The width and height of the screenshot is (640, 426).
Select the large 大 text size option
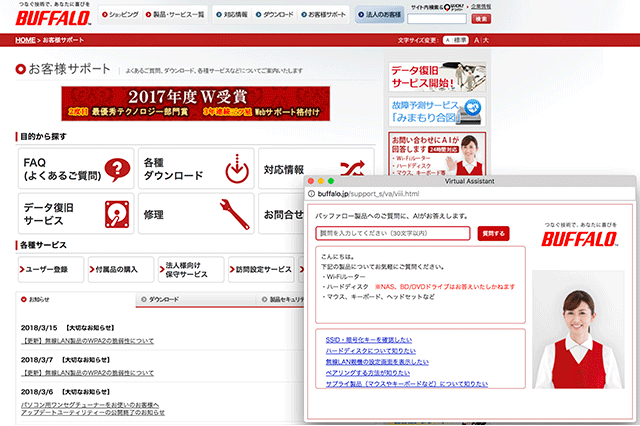(485, 40)
